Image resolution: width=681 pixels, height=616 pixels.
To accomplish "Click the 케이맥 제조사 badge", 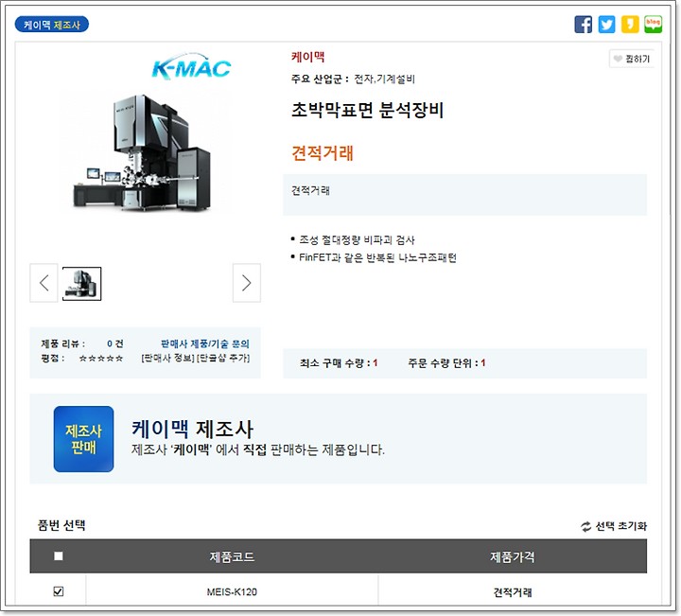I will pos(52,25).
